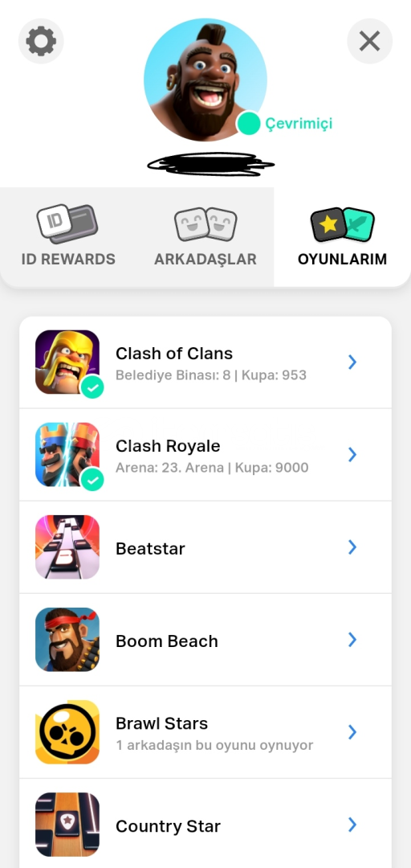Tap the Brawl Stars skull icon
Screen dimensions: 411x868
click(x=67, y=732)
